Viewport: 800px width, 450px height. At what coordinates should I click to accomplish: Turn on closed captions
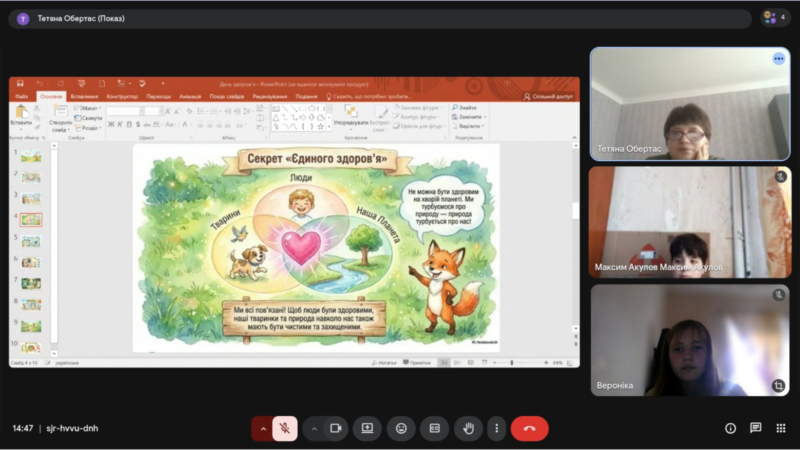point(435,428)
